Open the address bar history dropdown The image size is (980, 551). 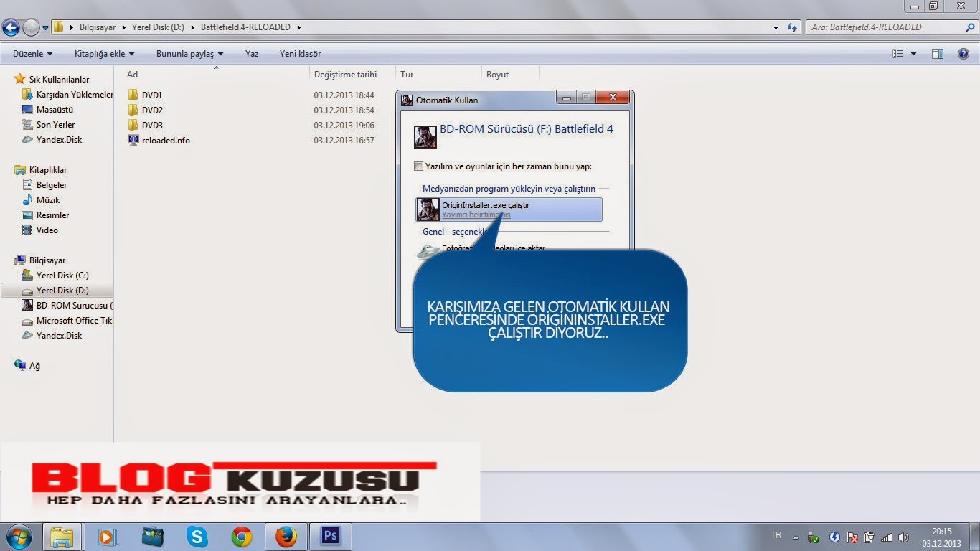coord(776,28)
